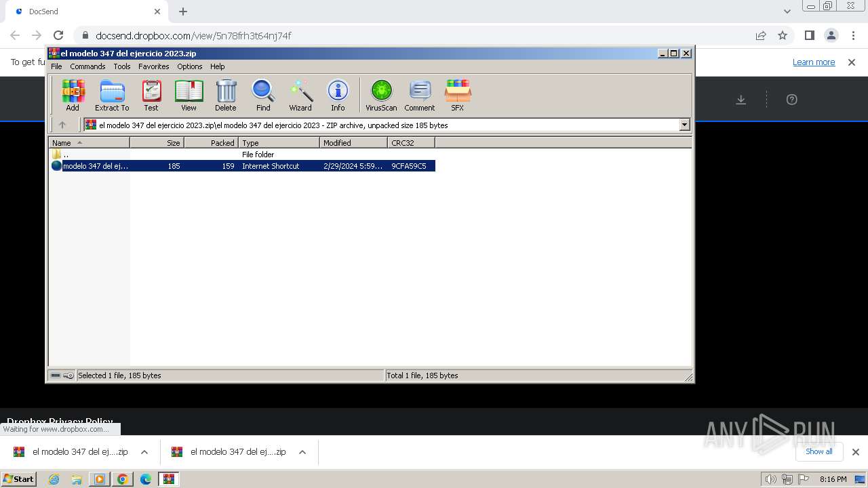Click the taskbar clock showing 8:16 PM
The height and width of the screenshot is (488, 868).
click(x=833, y=479)
